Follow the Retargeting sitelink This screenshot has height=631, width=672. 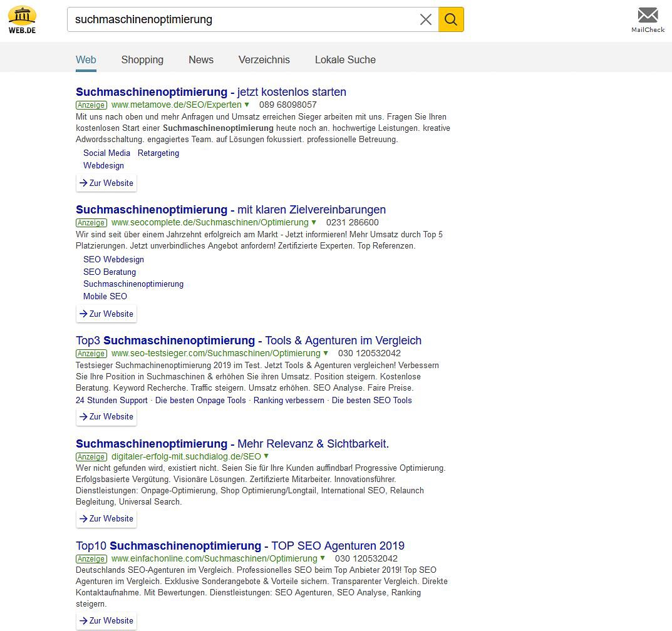pos(158,153)
